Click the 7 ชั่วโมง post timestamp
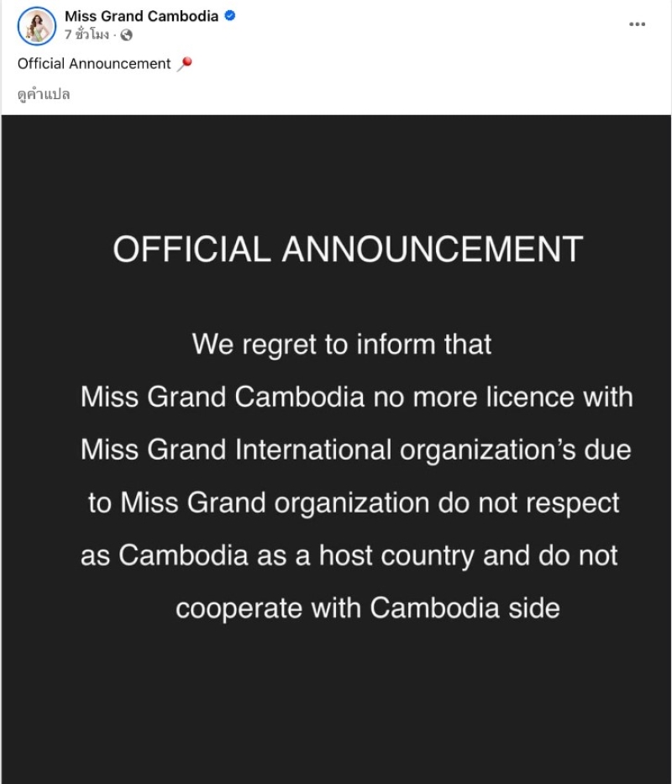 [x=87, y=35]
